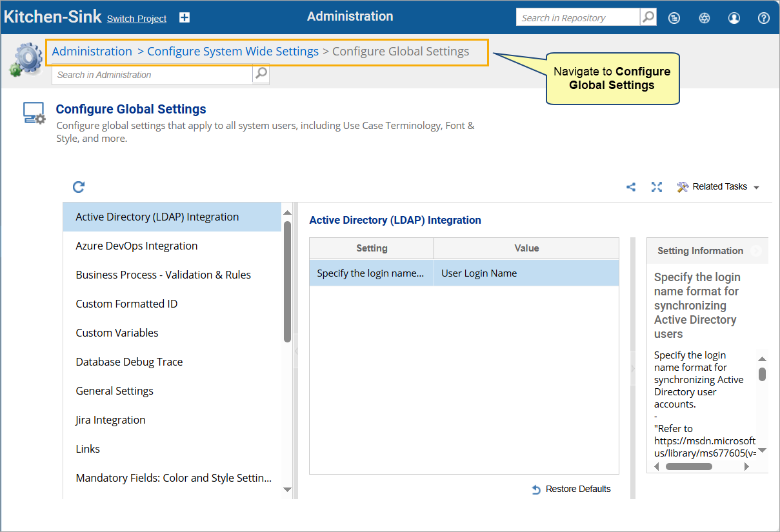Open the user profile icon in header
The image size is (780, 532).
tap(734, 18)
